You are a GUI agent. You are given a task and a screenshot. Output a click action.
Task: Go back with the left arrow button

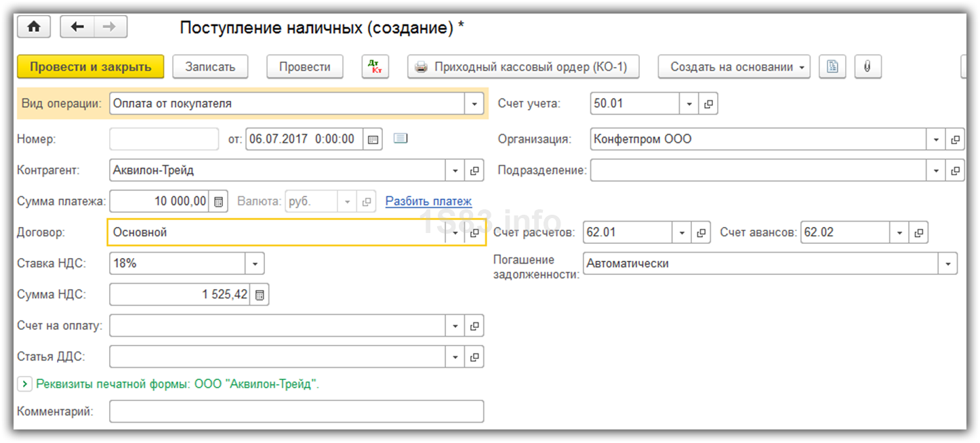point(77,27)
